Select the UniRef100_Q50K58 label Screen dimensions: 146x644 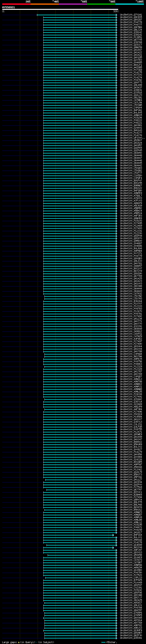tap(131, 555)
